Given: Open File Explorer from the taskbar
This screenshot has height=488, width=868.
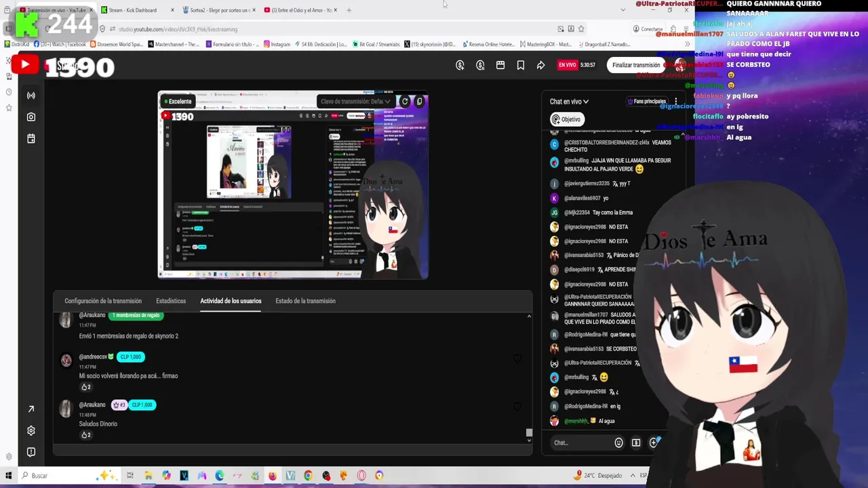Looking at the screenshot, I should click(x=149, y=476).
